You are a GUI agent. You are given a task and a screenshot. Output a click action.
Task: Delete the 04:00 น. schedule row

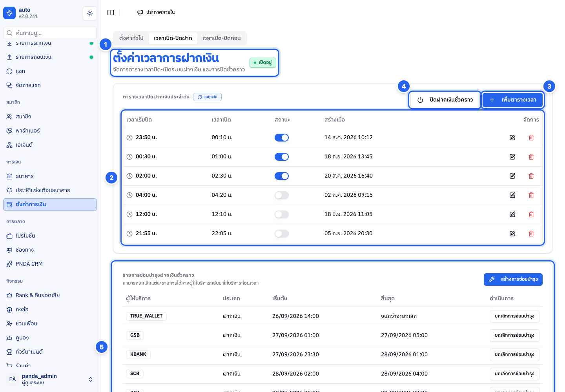531,195
